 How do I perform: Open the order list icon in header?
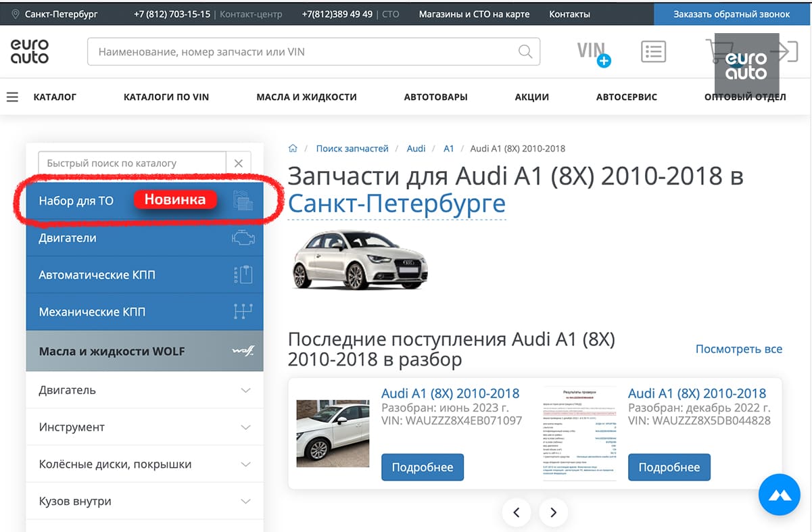pos(653,52)
